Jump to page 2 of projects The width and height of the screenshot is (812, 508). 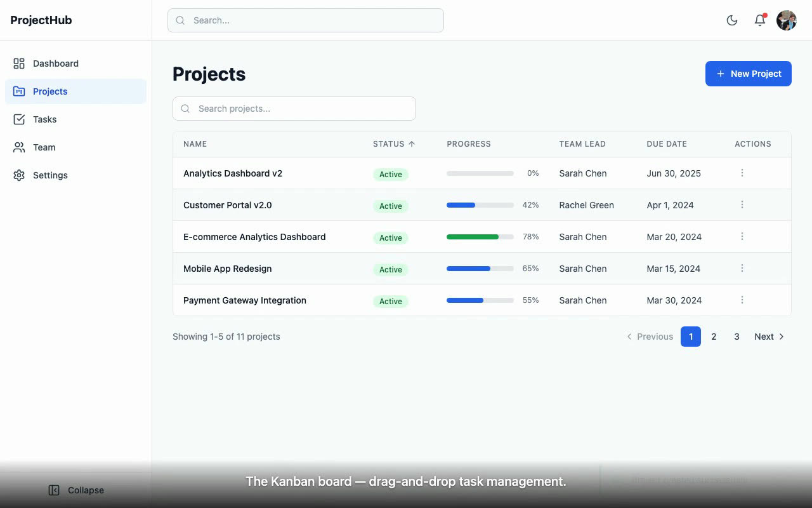(714, 337)
